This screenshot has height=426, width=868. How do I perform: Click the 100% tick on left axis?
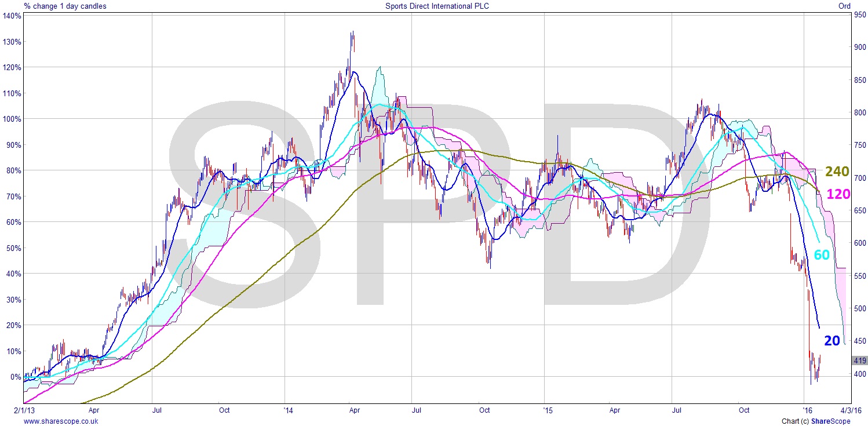(12, 119)
